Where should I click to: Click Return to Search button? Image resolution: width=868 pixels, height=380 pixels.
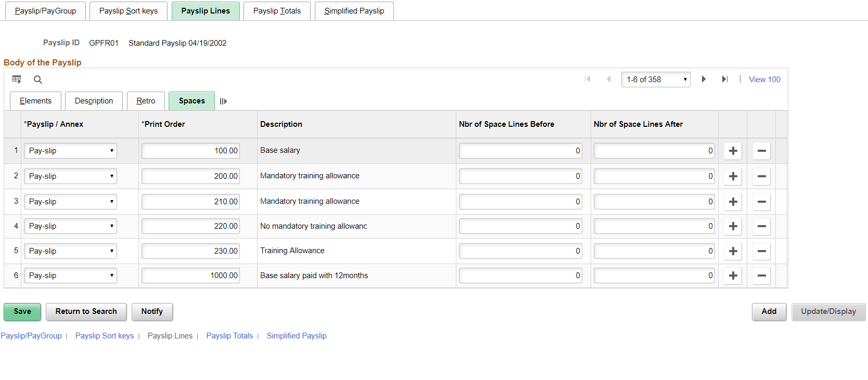point(86,312)
